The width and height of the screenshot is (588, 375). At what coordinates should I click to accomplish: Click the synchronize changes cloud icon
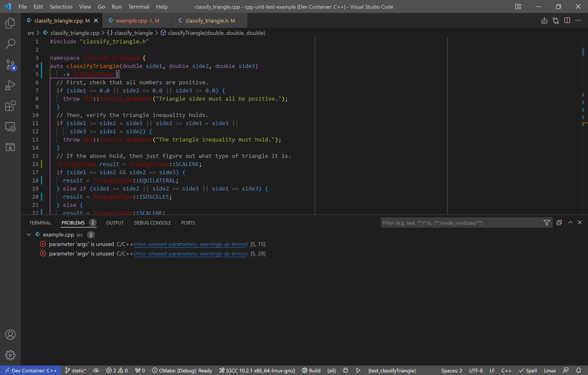[x=96, y=370]
